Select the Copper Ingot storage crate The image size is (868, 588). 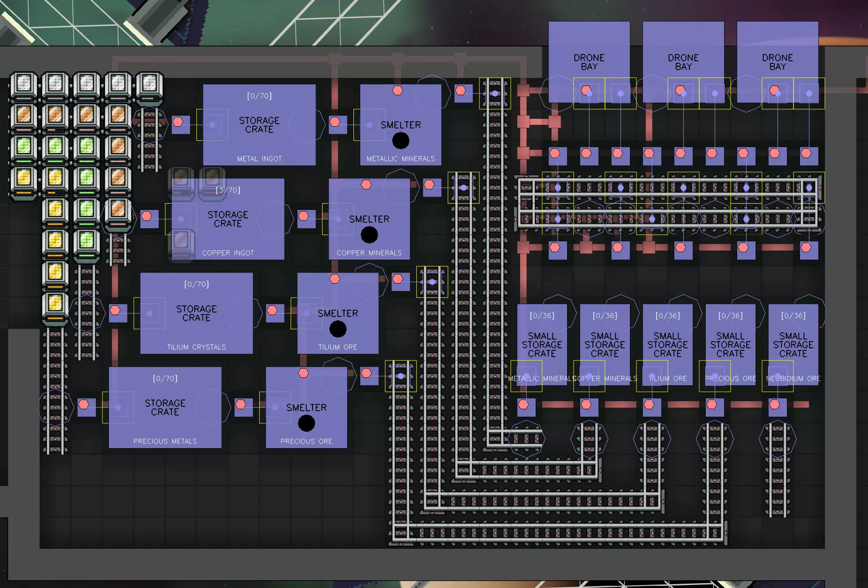tap(228, 219)
